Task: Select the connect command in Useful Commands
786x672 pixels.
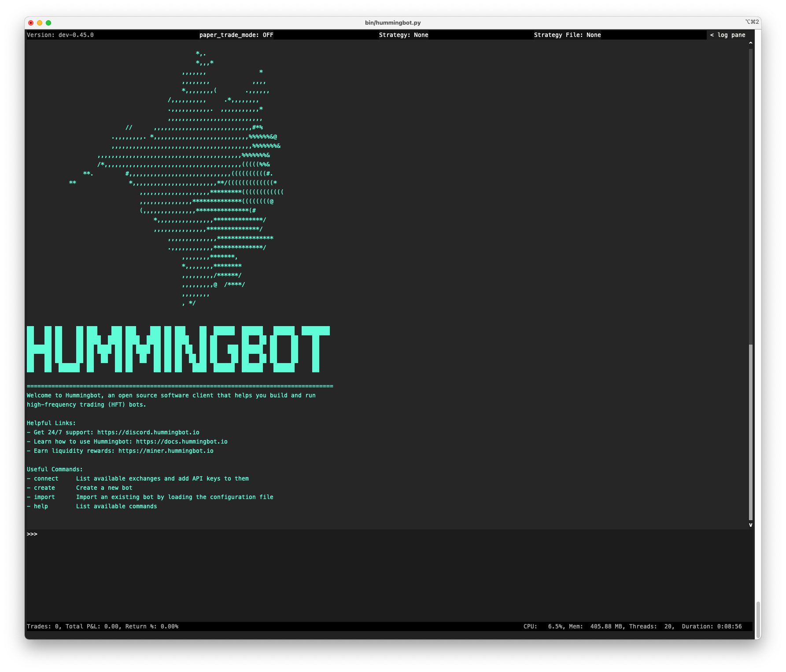Action: pyautogui.click(x=46, y=478)
